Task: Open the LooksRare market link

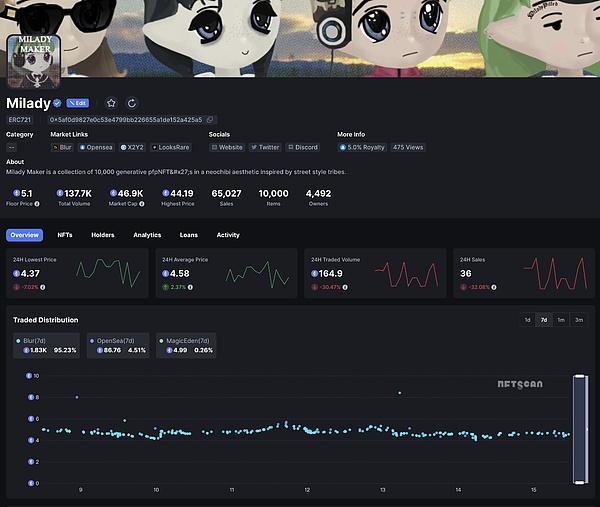Action: (171, 147)
